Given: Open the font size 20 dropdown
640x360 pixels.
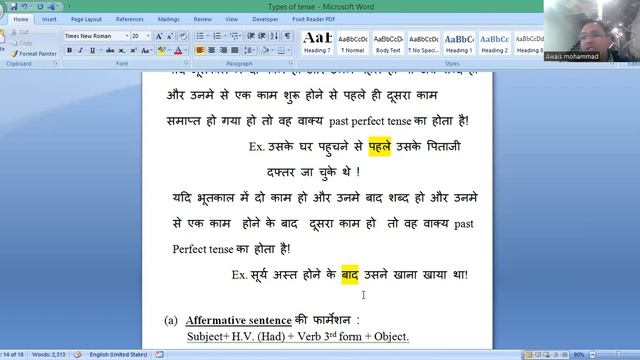Looking at the screenshot, I should pyautogui.click(x=148, y=36).
